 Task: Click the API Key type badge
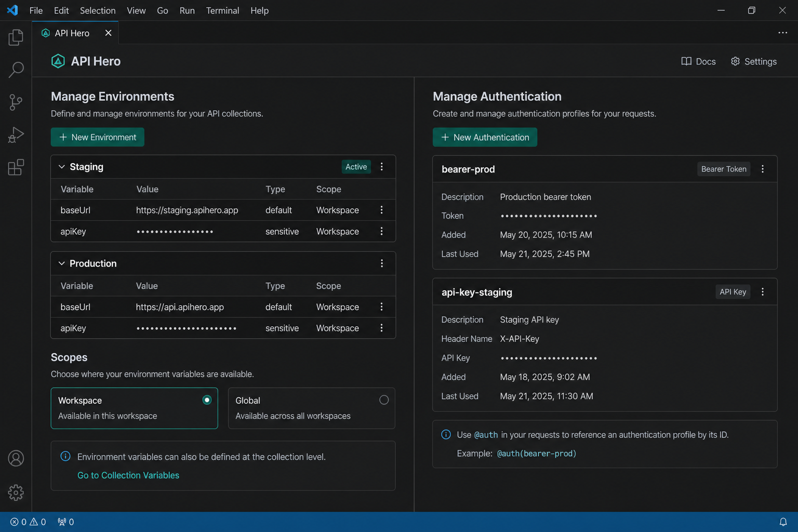tap(733, 292)
